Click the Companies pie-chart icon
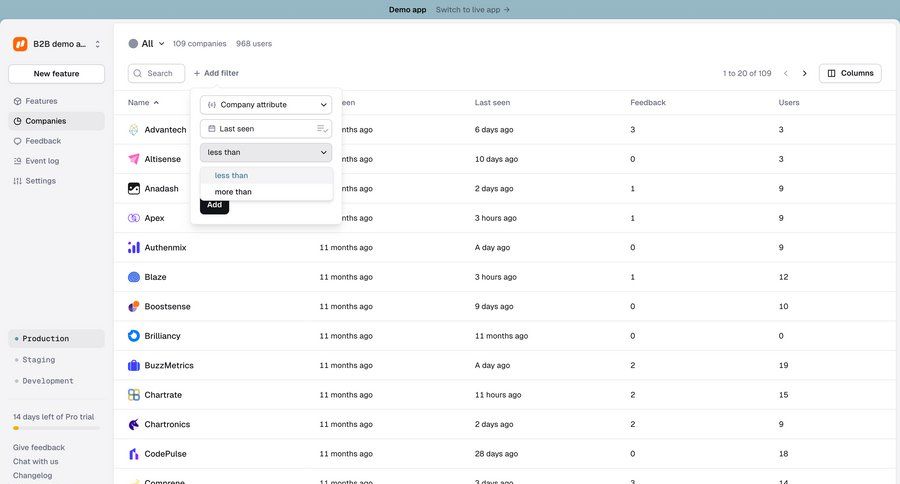 tap(17, 121)
